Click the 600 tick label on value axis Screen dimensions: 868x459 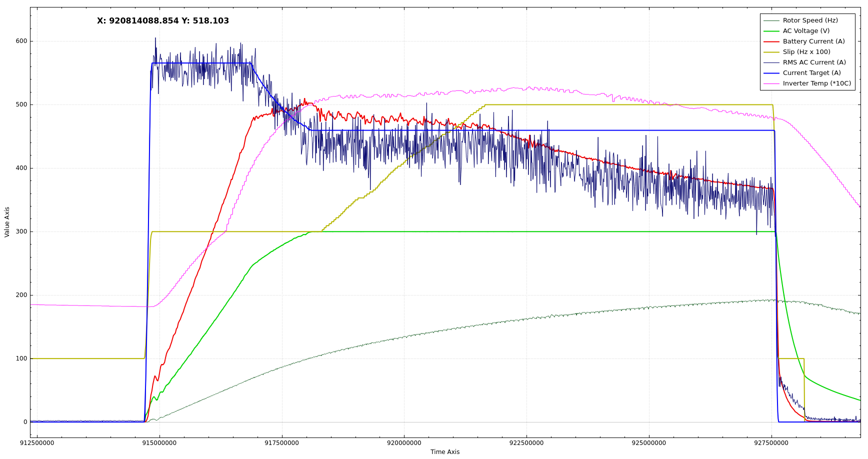point(21,41)
